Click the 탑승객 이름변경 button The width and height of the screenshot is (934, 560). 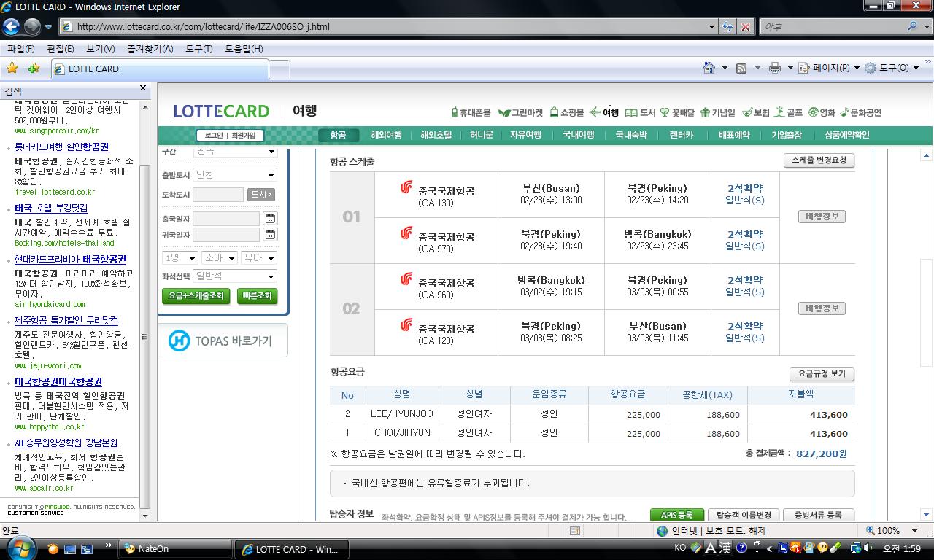[x=743, y=515]
